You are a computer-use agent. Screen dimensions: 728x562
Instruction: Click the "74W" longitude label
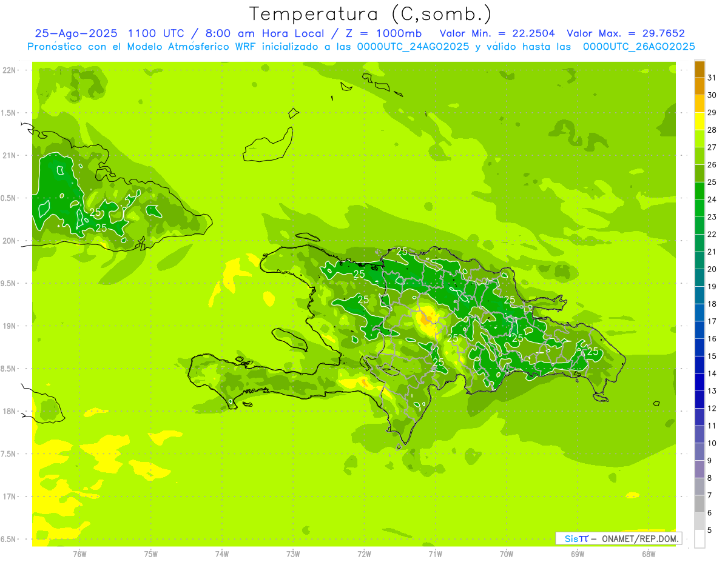[222, 554]
